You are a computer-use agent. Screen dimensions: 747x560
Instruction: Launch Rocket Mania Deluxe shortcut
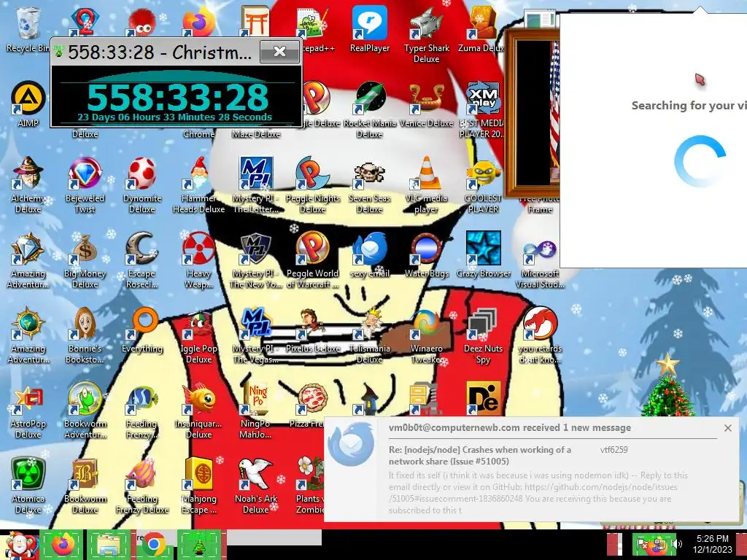[370, 111]
